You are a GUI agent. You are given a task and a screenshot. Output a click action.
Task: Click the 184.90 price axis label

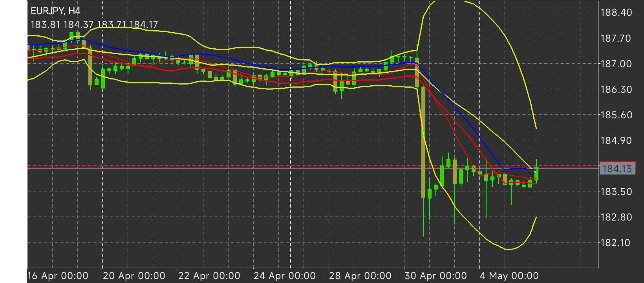[617, 140]
